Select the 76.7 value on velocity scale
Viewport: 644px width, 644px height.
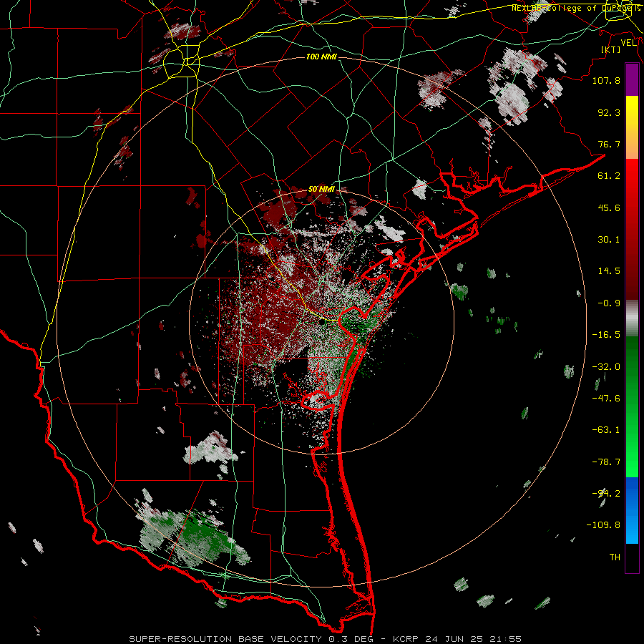tap(609, 144)
